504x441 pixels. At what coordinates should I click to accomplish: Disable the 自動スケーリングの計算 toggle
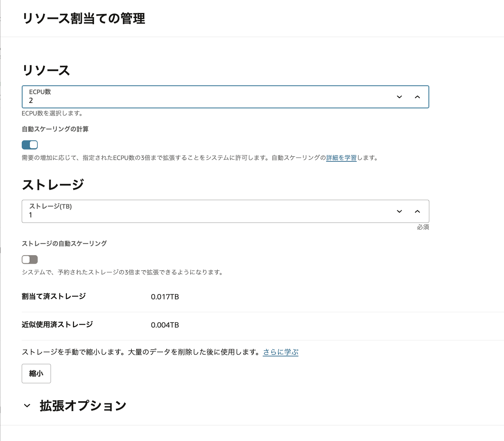pos(30,145)
